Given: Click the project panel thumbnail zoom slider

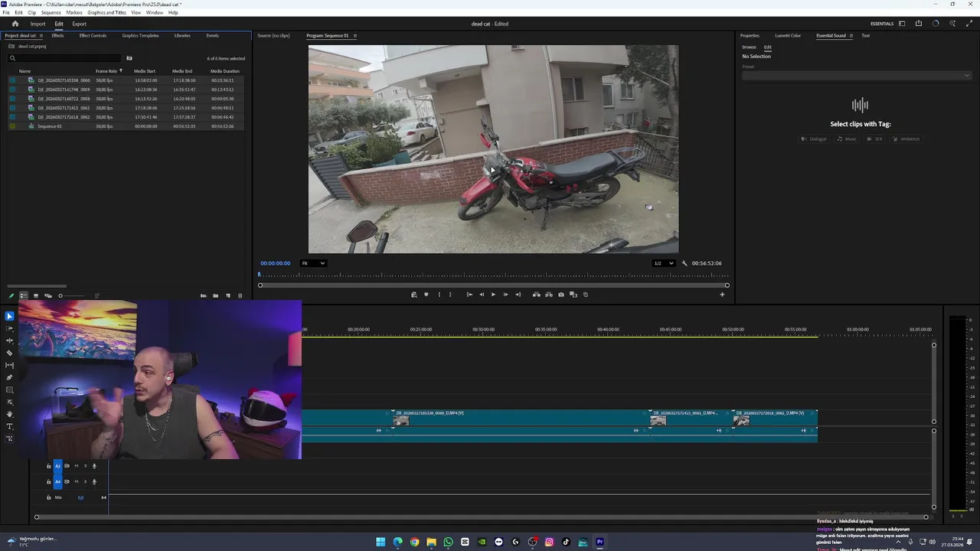Looking at the screenshot, I should pyautogui.click(x=72, y=295).
